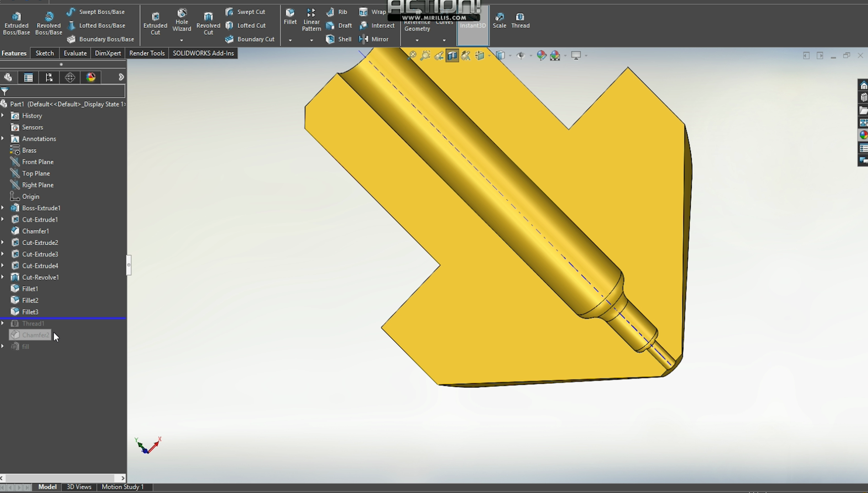The width and height of the screenshot is (868, 493).
Task: Select the Boundary Cut command
Action: click(x=250, y=39)
